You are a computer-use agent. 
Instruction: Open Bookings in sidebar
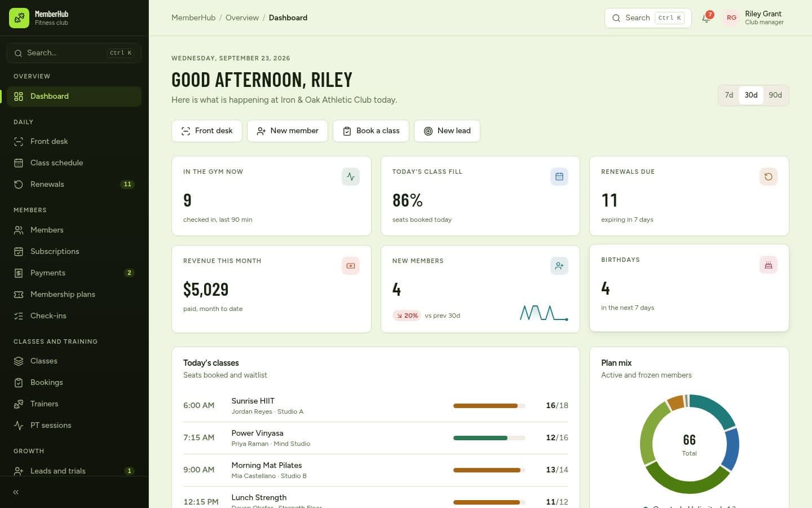[74, 382]
